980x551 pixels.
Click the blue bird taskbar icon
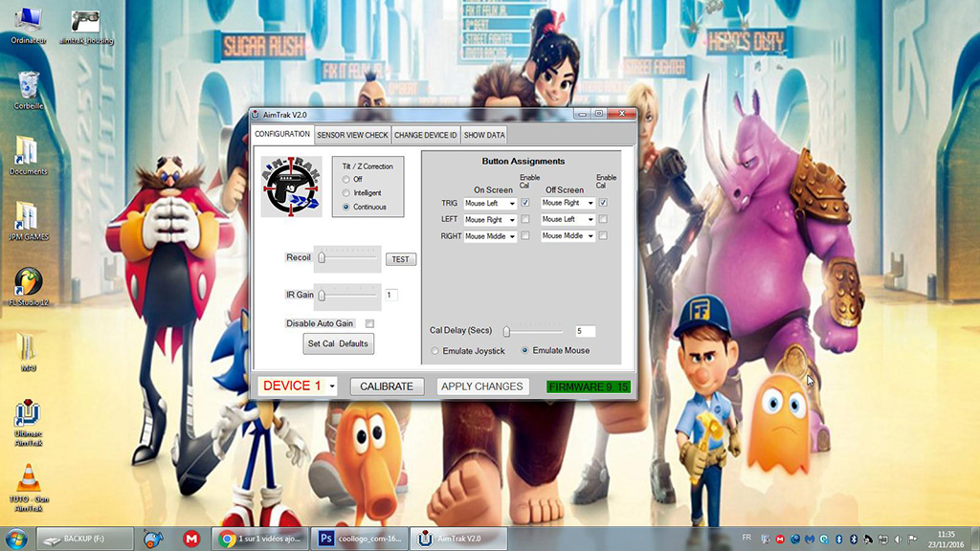pos(153,539)
